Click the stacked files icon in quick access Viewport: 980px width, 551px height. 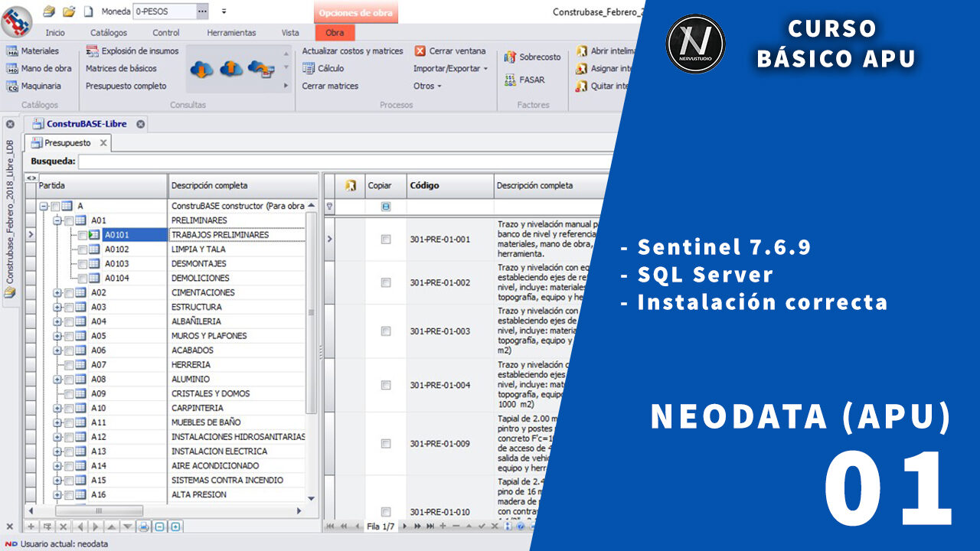coord(49,11)
